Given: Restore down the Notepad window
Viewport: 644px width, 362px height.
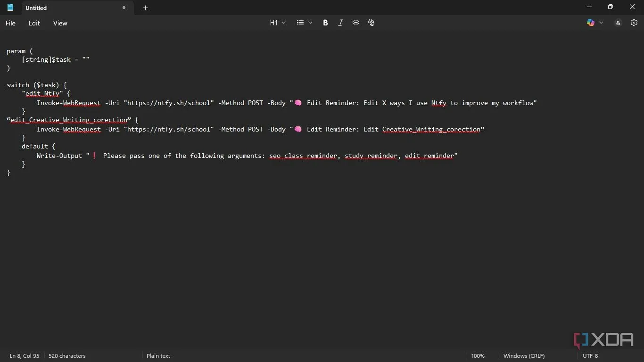Looking at the screenshot, I should click(611, 7).
